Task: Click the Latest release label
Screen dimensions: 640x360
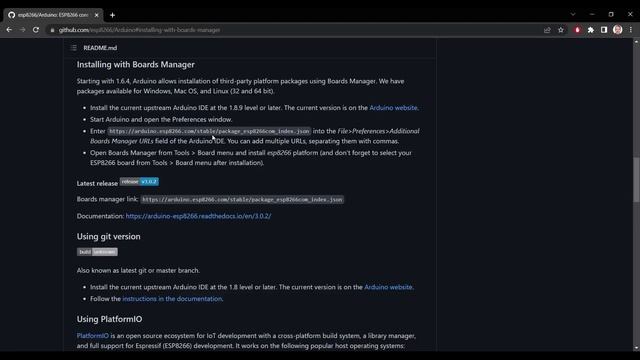Action: point(97,183)
